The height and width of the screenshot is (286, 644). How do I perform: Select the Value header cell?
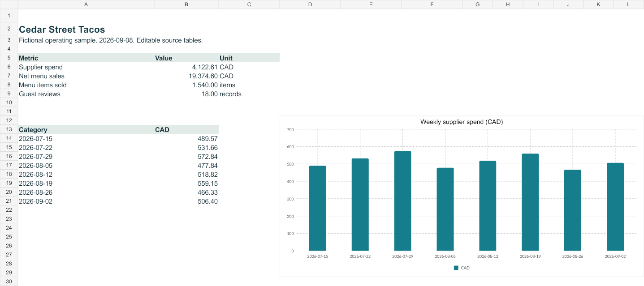pos(186,58)
